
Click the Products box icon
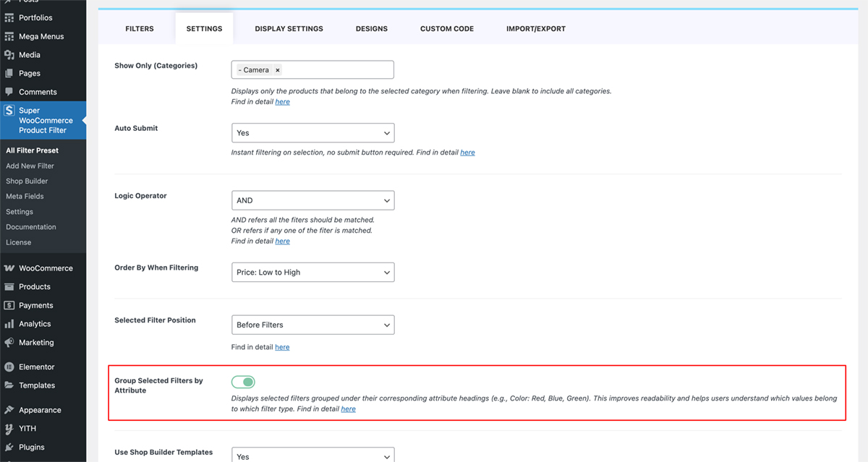[9, 287]
